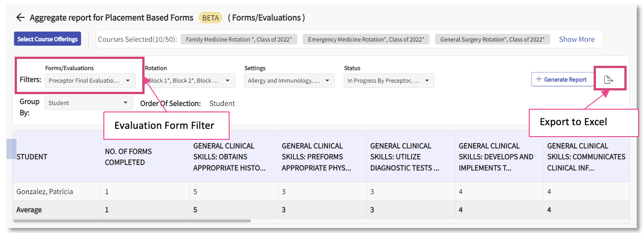Click the back arrow icon
The height and width of the screenshot is (233, 644).
point(20,18)
